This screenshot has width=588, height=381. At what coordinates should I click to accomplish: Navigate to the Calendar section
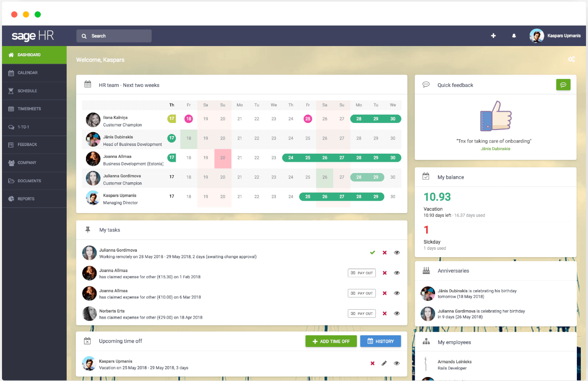point(28,73)
